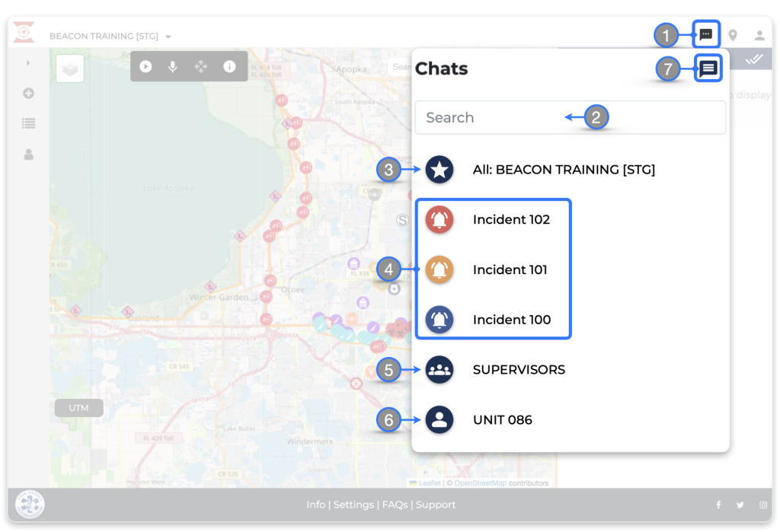Open the person icon in sidebar
This screenshot has width=780, height=532.
coord(29,155)
